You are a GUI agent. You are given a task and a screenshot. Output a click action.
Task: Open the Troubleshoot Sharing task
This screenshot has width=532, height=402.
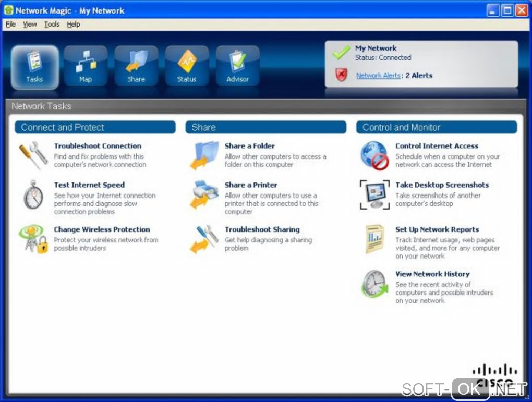click(x=262, y=229)
